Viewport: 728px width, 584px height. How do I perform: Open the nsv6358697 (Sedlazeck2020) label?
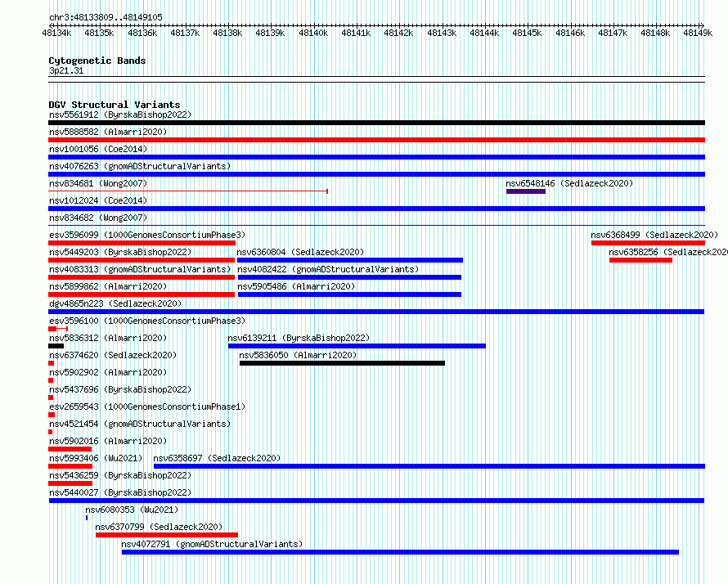[217, 458]
